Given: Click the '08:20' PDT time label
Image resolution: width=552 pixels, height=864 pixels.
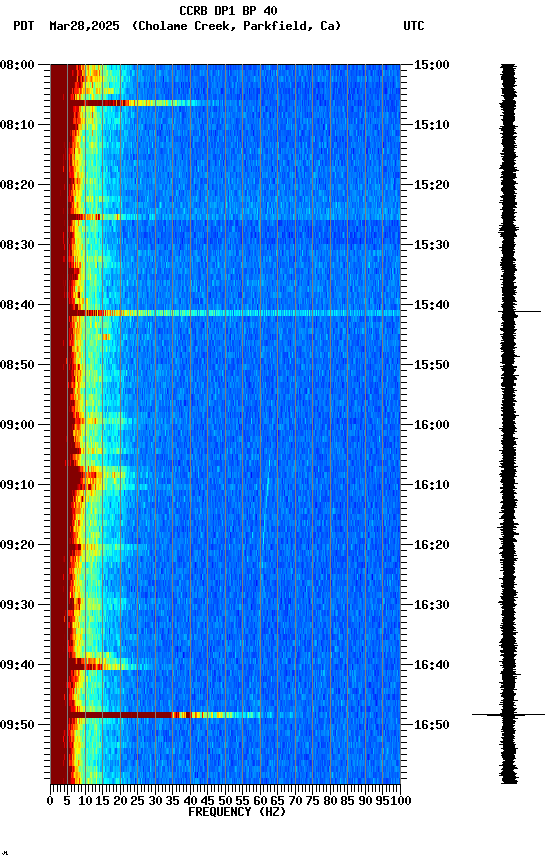Looking at the screenshot, I should click(17, 185).
